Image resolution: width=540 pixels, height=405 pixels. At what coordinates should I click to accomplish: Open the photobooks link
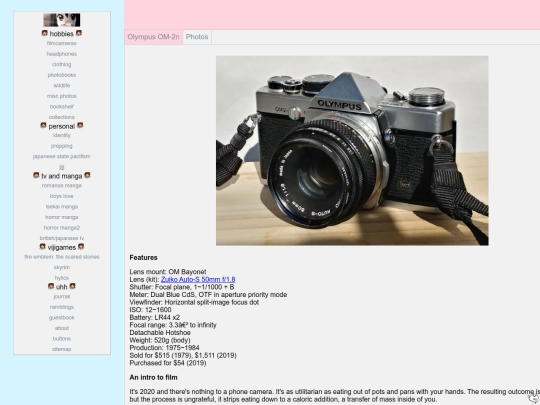point(62,75)
